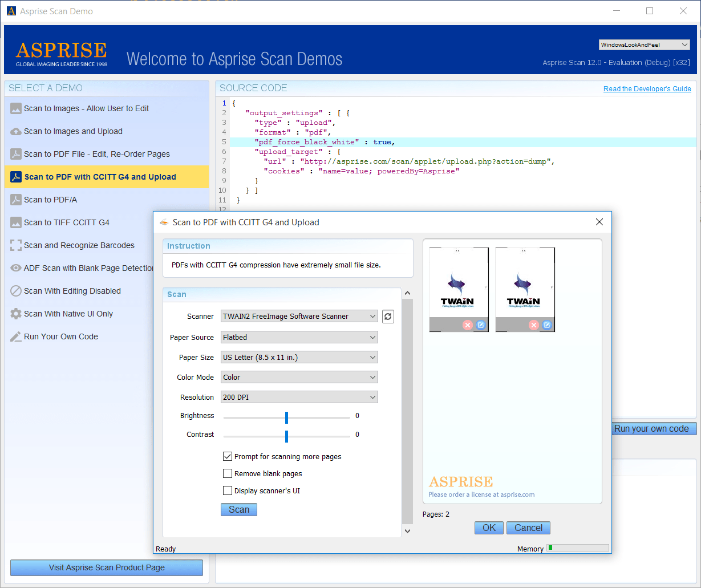Open the Scanner dropdown list
This screenshot has width=701, height=588.
(299, 316)
